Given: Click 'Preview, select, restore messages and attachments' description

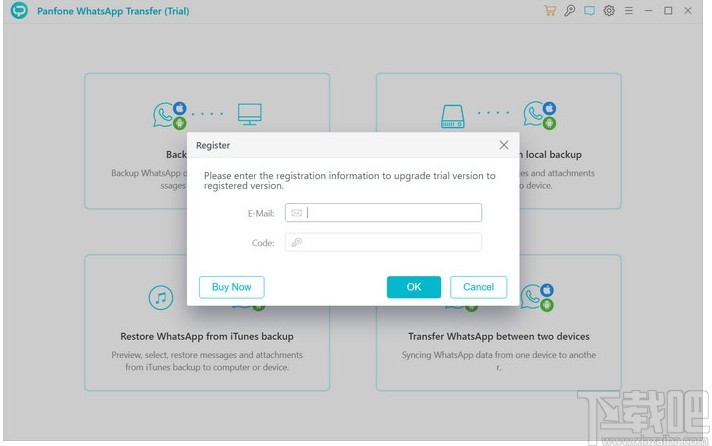Looking at the screenshot, I should 207,361.
